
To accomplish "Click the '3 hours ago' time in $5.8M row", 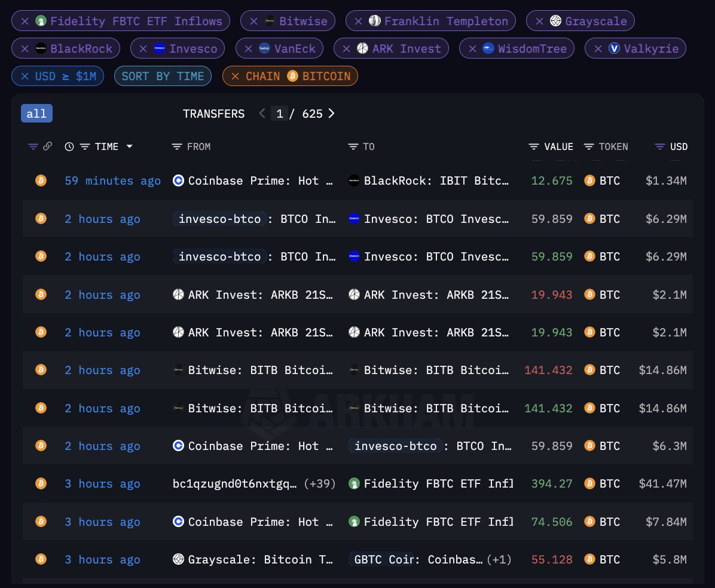I will (103, 560).
